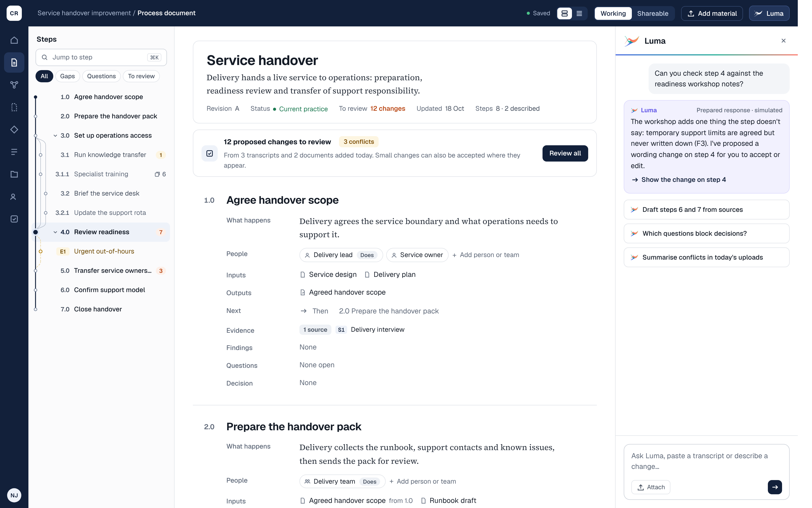Choose Which questions block decisions suggestion
The image size is (812, 508).
[x=706, y=233]
